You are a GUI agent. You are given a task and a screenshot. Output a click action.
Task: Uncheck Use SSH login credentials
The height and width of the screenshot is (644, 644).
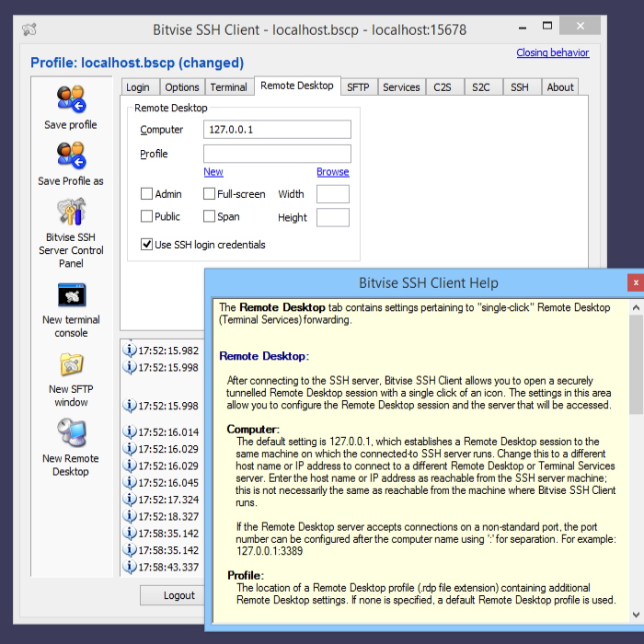pyautogui.click(x=146, y=245)
